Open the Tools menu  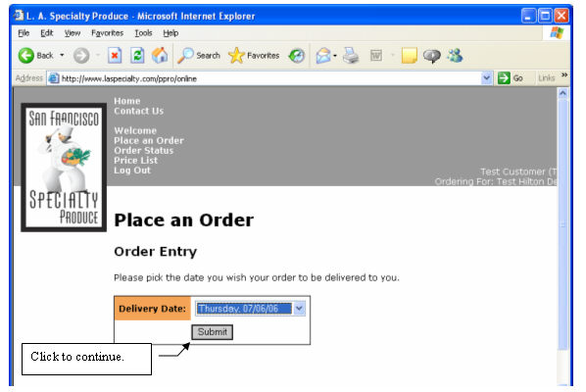[143, 33]
